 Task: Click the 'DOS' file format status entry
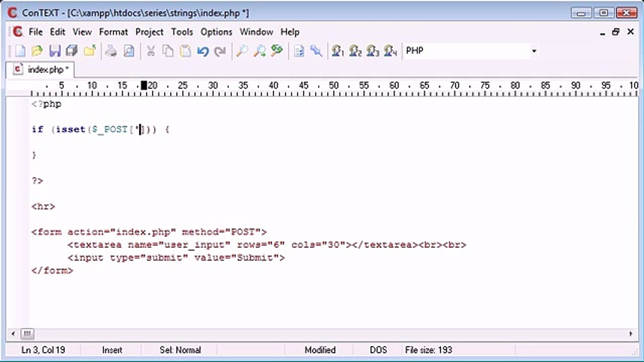coord(378,350)
